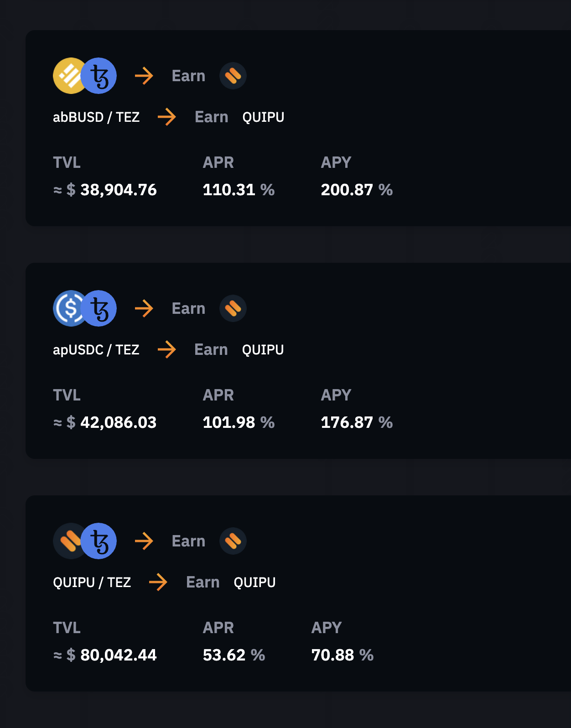Click the orange arrow beside abBUSD / TEZ
The width and height of the screenshot is (571, 728).
pyautogui.click(x=167, y=117)
